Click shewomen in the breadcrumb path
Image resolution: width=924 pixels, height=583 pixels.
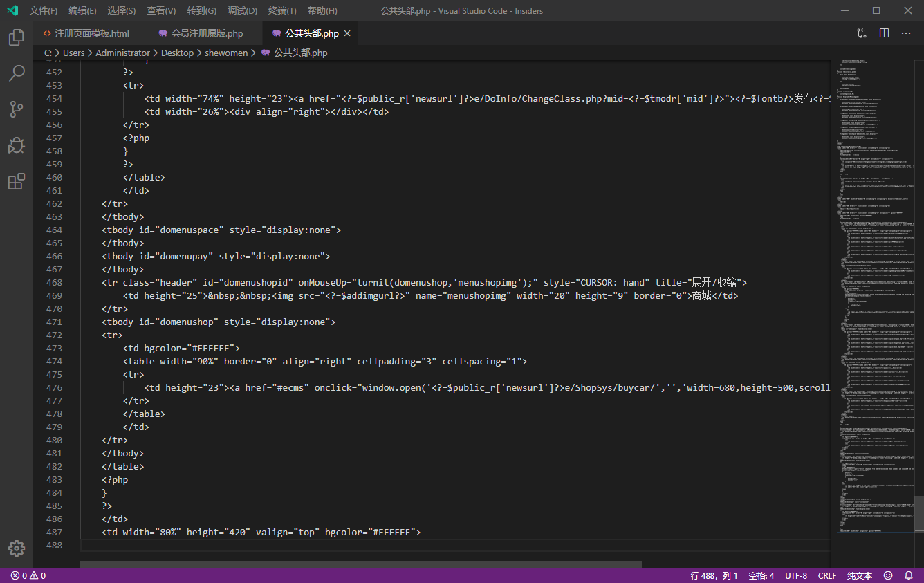[226, 53]
